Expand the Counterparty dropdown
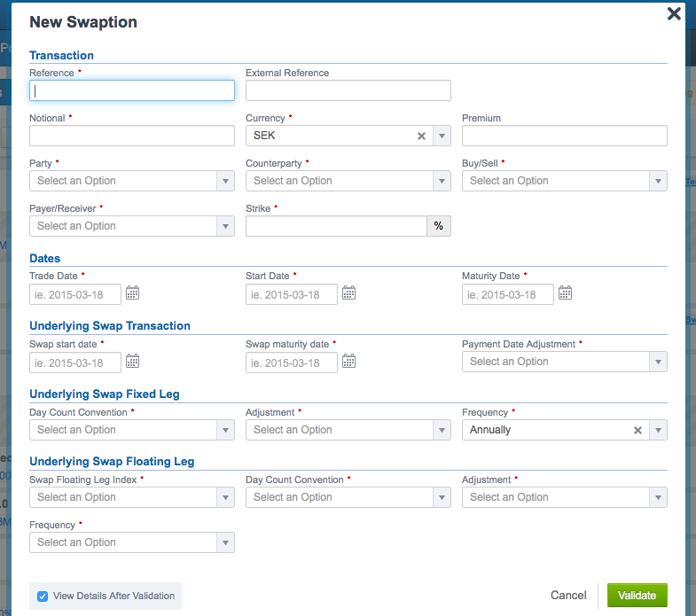This screenshot has height=616, width=696. point(348,181)
